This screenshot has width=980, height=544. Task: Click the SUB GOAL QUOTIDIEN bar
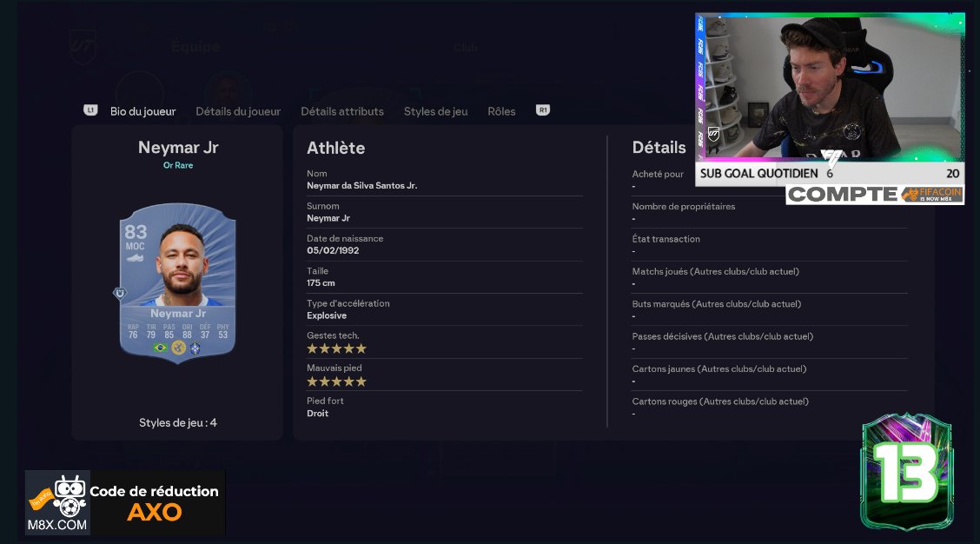click(830, 174)
